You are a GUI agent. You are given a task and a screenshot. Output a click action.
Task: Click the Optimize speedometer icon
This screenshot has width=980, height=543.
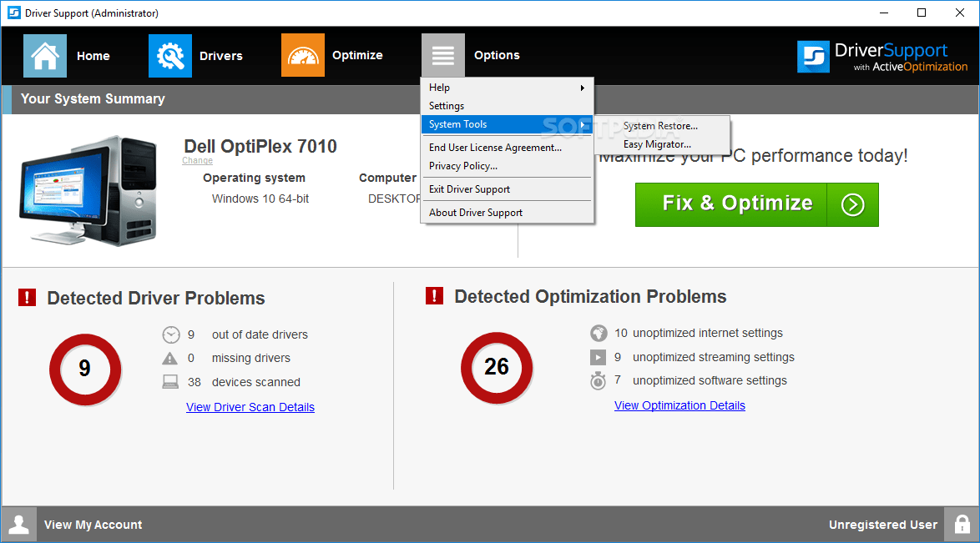[302, 56]
